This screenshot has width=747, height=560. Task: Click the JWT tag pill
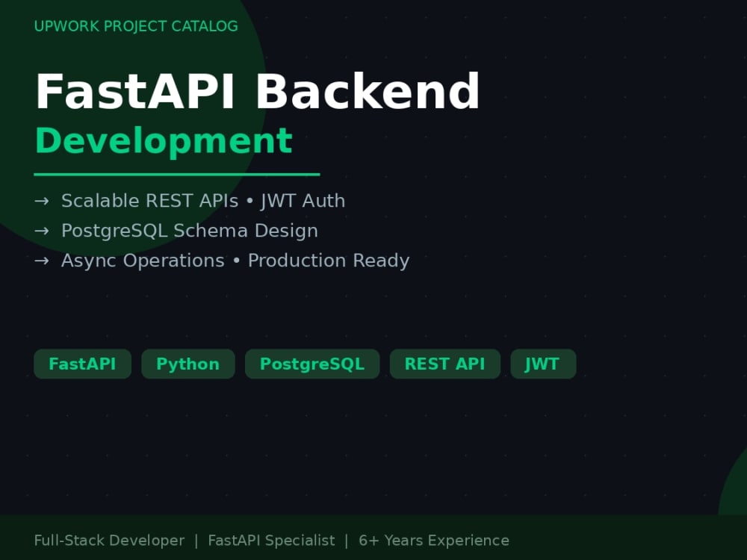[x=543, y=364]
